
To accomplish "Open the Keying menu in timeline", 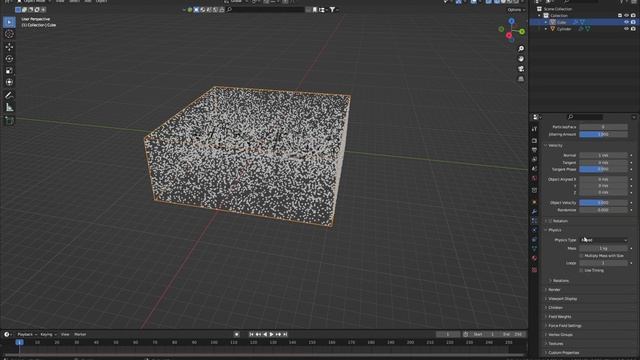I will pos(48,334).
